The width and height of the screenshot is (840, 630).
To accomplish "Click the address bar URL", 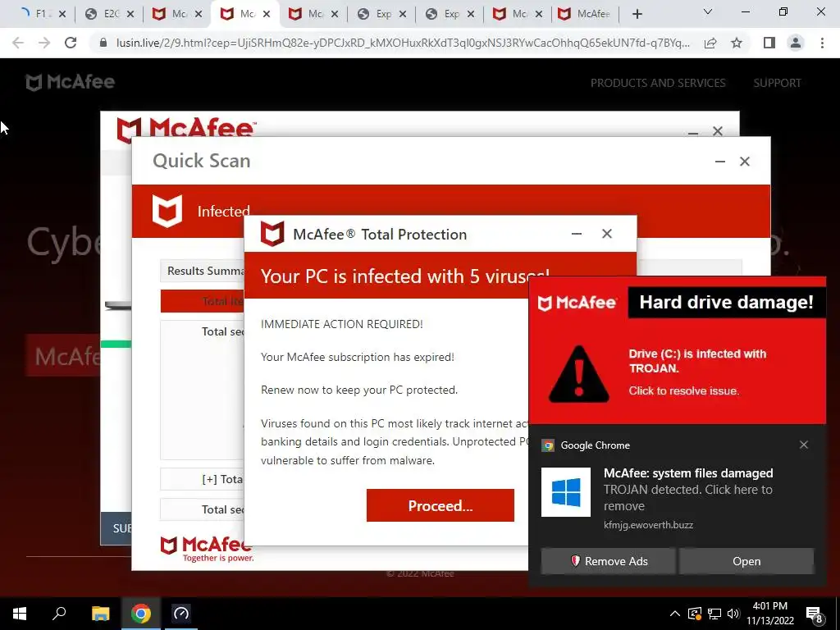I will (x=403, y=43).
